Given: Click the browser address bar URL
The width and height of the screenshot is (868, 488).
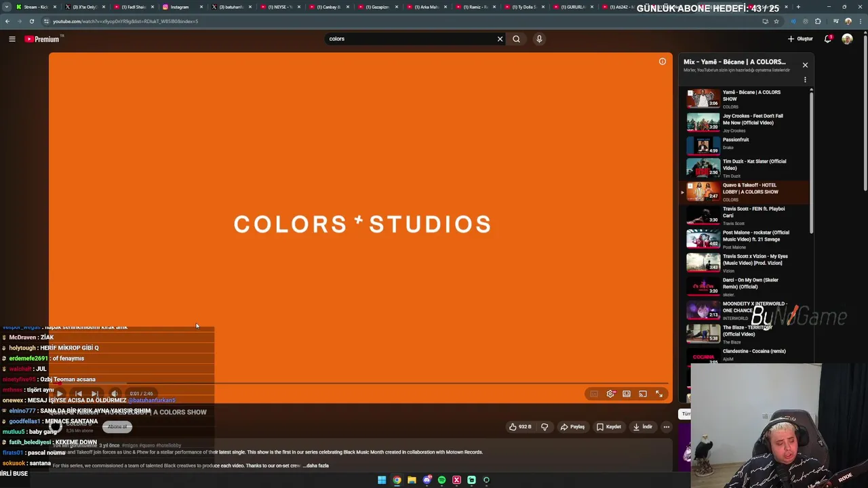Looking at the screenshot, I should pos(125,22).
